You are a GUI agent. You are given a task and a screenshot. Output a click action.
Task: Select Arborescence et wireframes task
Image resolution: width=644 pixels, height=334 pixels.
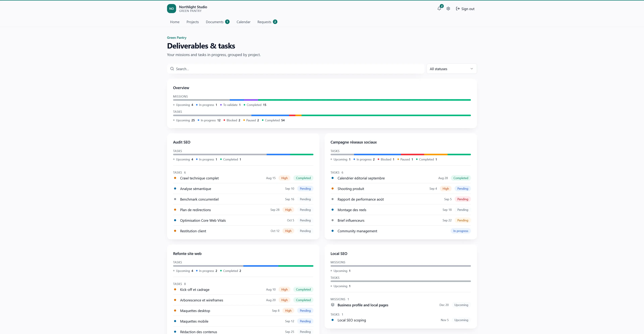coord(243,300)
